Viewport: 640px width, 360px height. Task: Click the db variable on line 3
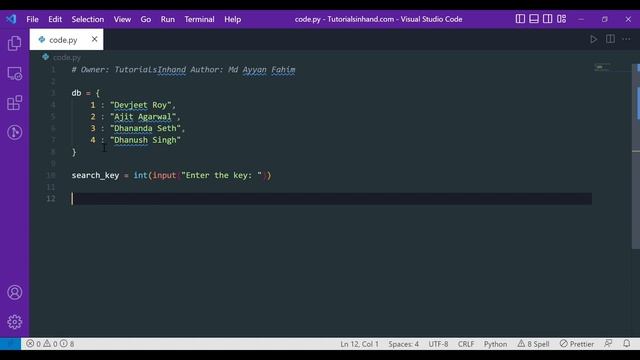[76, 93]
